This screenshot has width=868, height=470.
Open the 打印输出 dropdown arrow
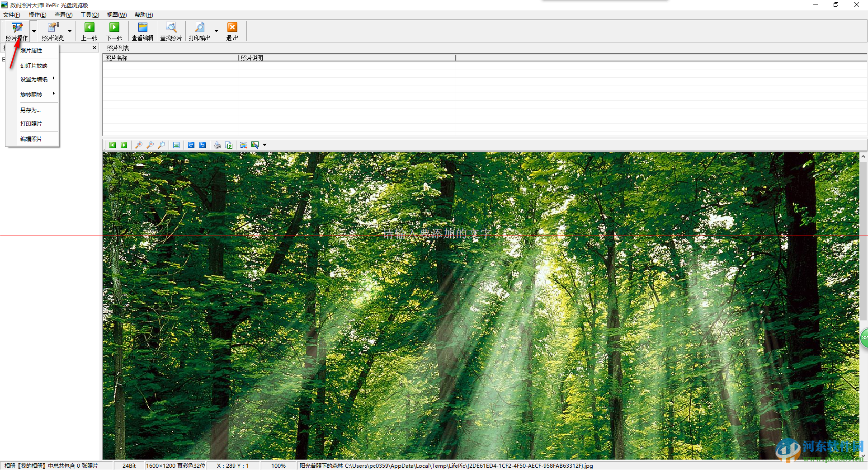tap(216, 30)
